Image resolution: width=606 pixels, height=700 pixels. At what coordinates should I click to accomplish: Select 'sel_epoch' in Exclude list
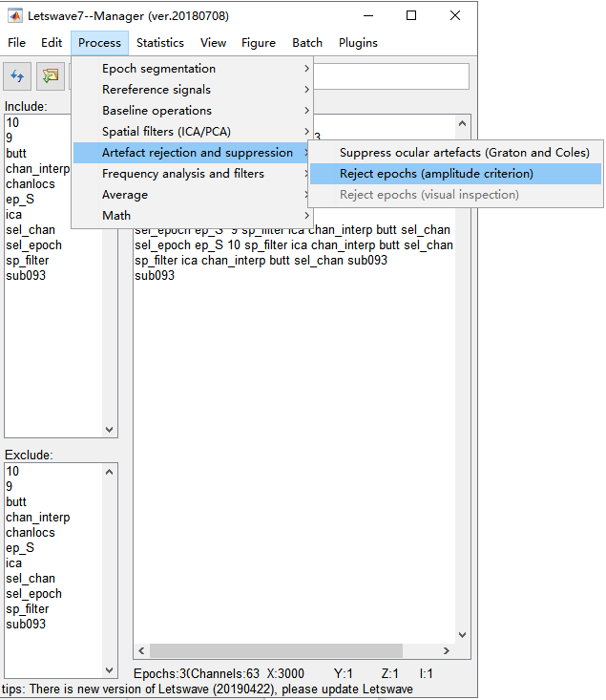[x=34, y=594]
